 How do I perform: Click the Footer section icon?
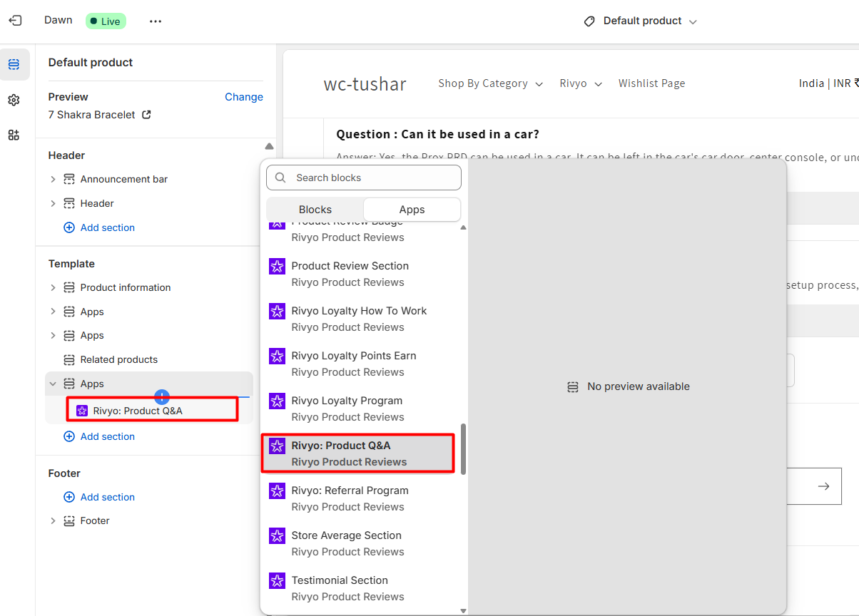(69, 520)
